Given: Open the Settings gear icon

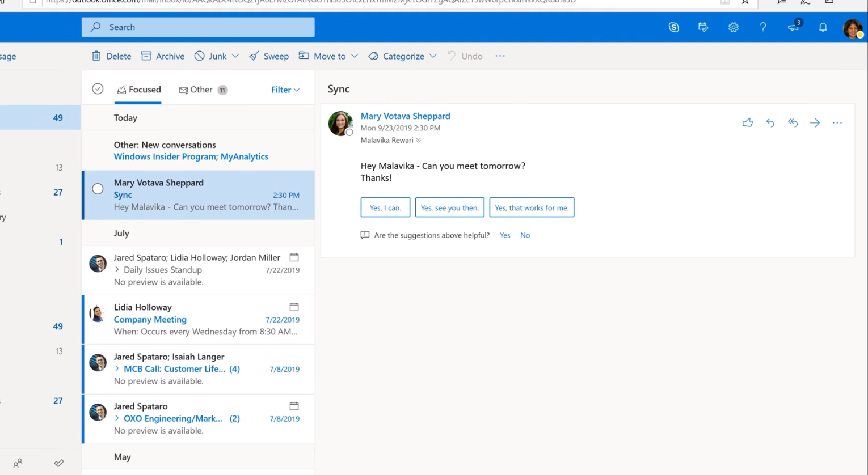Looking at the screenshot, I should pos(733,27).
